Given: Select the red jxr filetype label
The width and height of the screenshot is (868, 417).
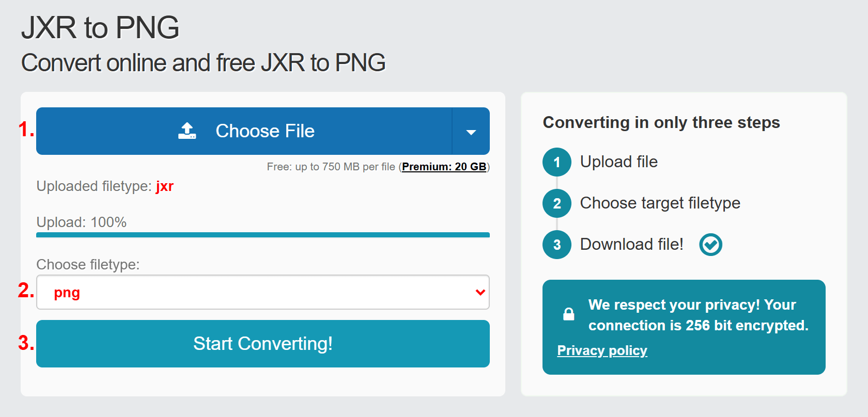Looking at the screenshot, I should (x=165, y=186).
